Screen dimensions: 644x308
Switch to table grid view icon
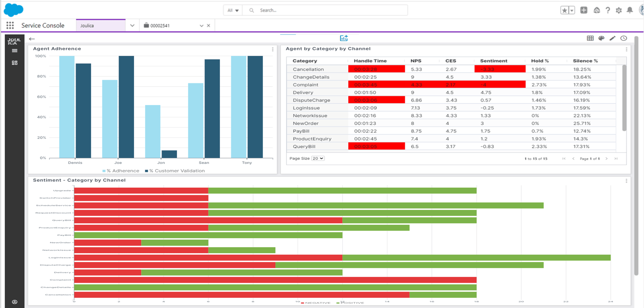(x=590, y=38)
